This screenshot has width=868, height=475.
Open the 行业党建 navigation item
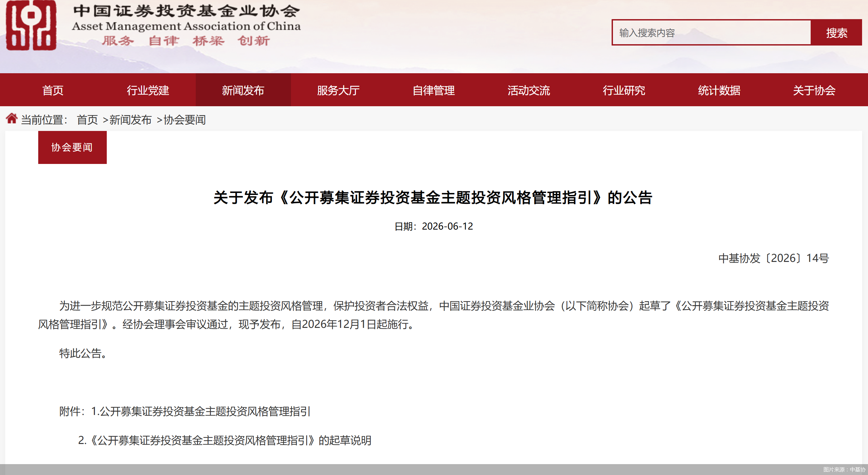point(148,90)
